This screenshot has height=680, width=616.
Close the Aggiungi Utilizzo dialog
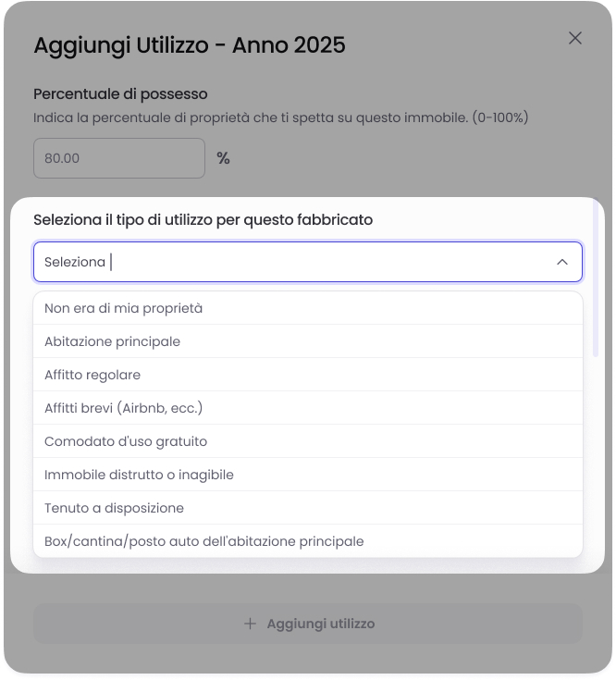tap(575, 38)
